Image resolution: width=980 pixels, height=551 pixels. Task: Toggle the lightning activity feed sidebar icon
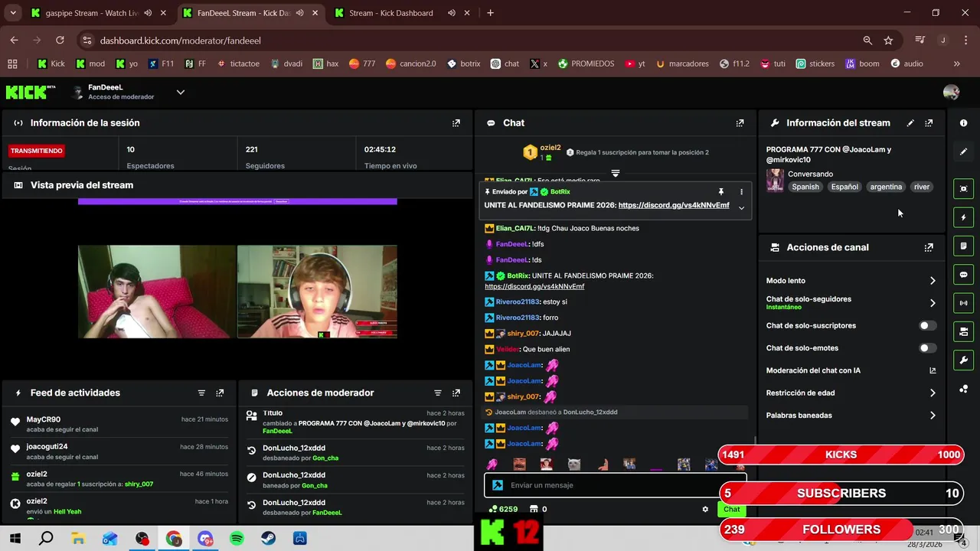point(963,217)
